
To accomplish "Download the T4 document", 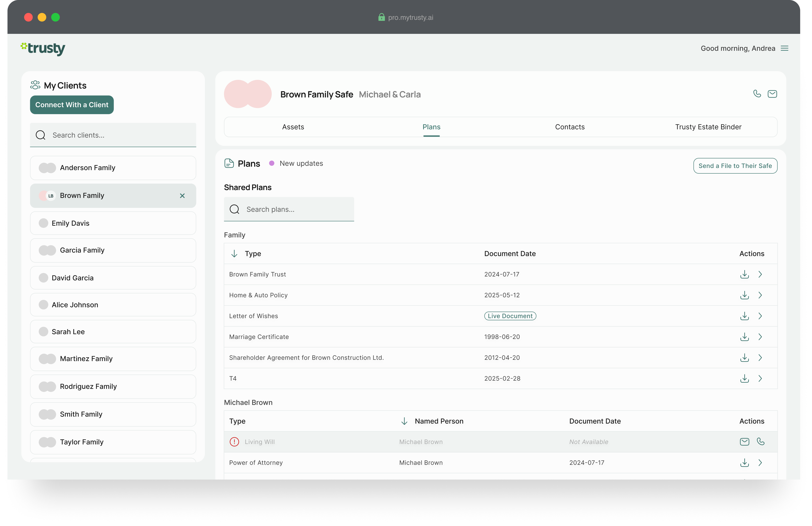I will 744,378.
